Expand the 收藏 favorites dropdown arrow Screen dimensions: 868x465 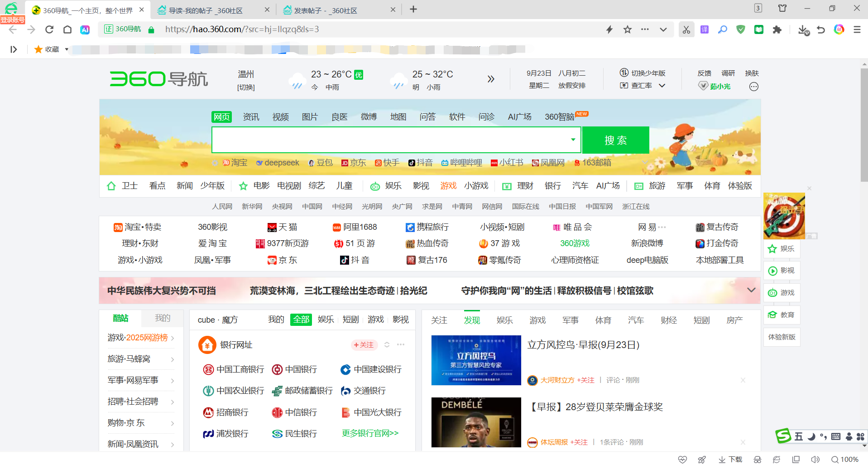(x=66, y=49)
